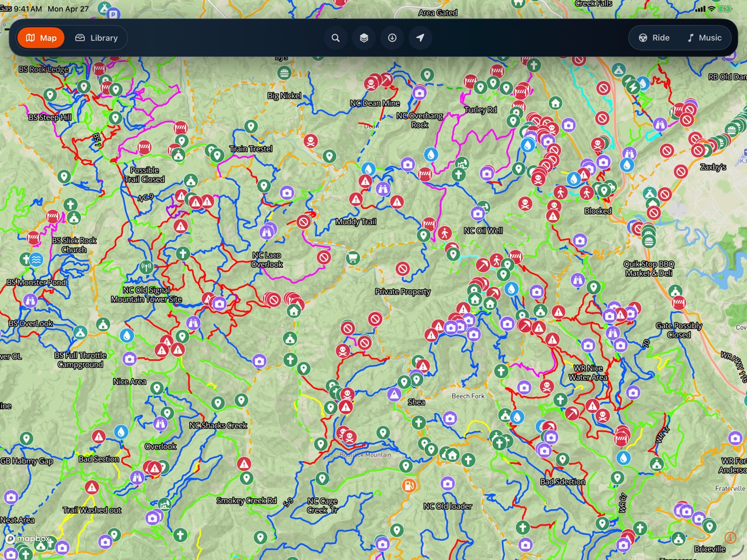The image size is (747, 560).
Task: Center the map on current location
Action: point(420,38)
